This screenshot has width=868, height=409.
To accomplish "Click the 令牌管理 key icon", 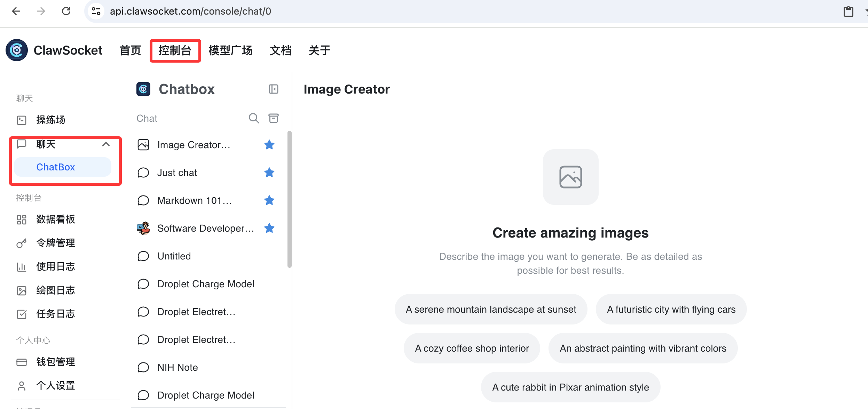I will coord(22,243).
